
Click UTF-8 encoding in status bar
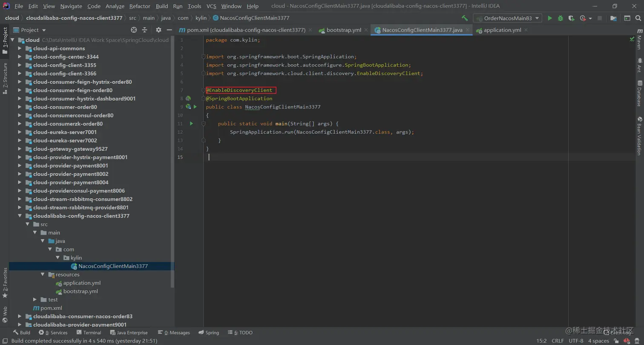pos(576,341)
